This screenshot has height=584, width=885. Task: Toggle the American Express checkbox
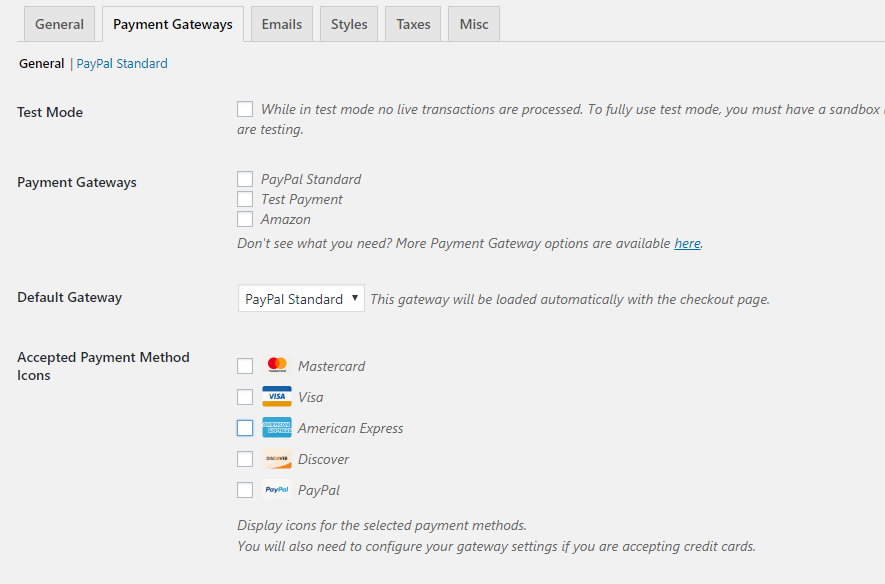click(x=245, y=428)
